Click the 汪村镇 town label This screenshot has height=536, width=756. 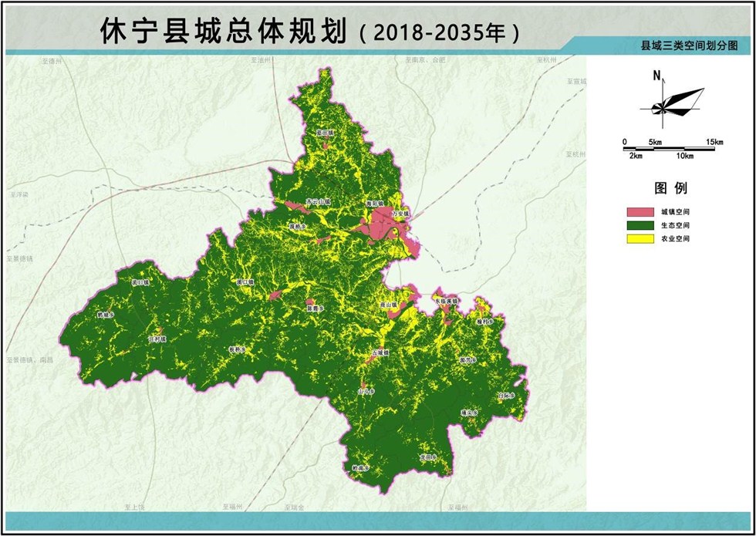tap(157, 339)
